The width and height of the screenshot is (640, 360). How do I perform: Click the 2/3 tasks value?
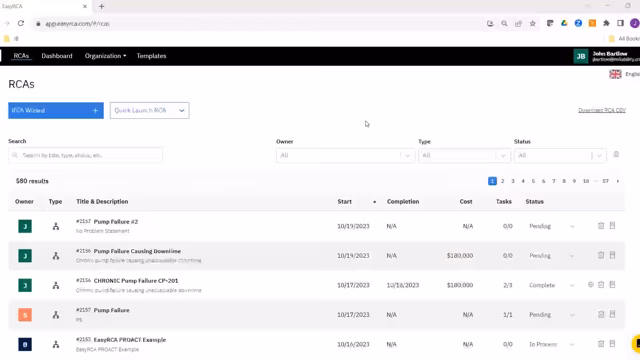(507, 285)
